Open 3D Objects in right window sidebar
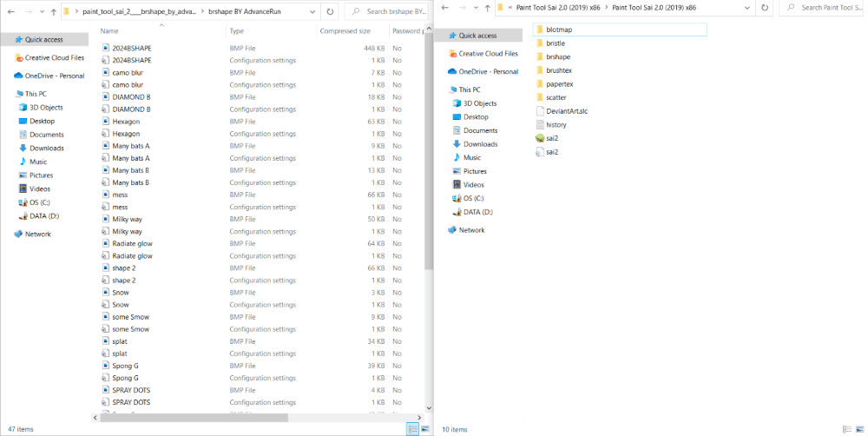The image size is (868, 436). [x=480, y=103]
